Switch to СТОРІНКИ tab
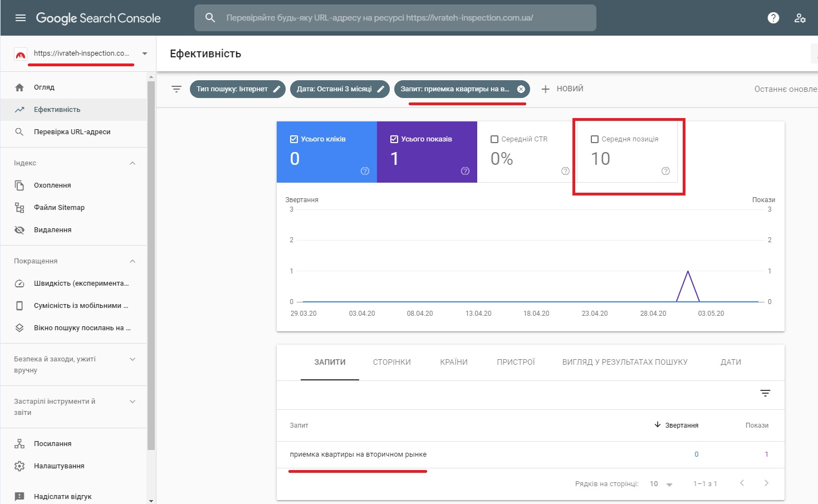This screenshot has height=504, width=818. click(x=392, y=362)
